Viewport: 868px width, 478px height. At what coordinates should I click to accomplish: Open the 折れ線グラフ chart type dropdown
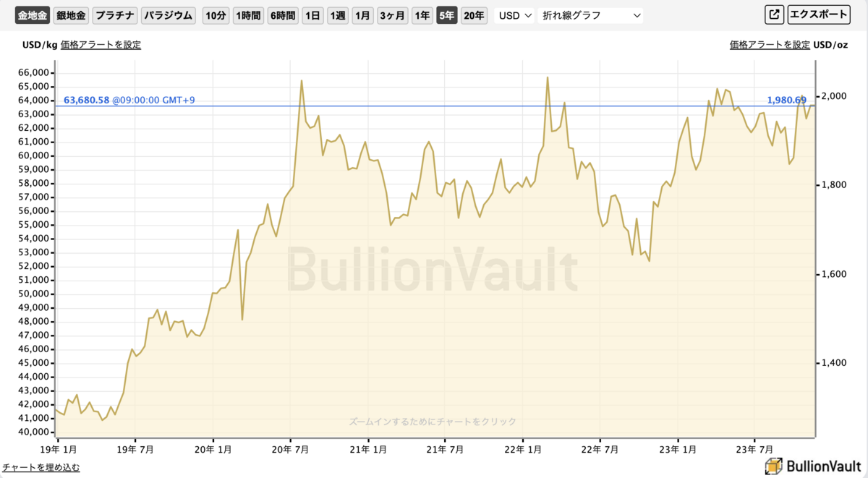click(591, 15)
